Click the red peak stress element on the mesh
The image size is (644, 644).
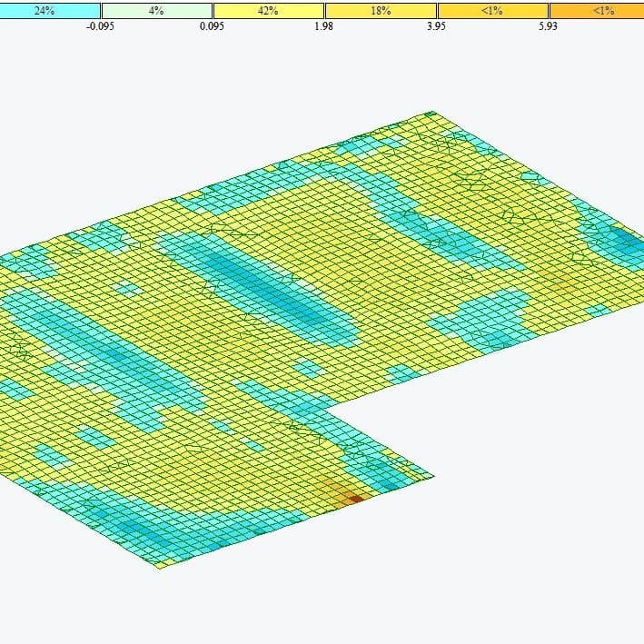point(356,499)
